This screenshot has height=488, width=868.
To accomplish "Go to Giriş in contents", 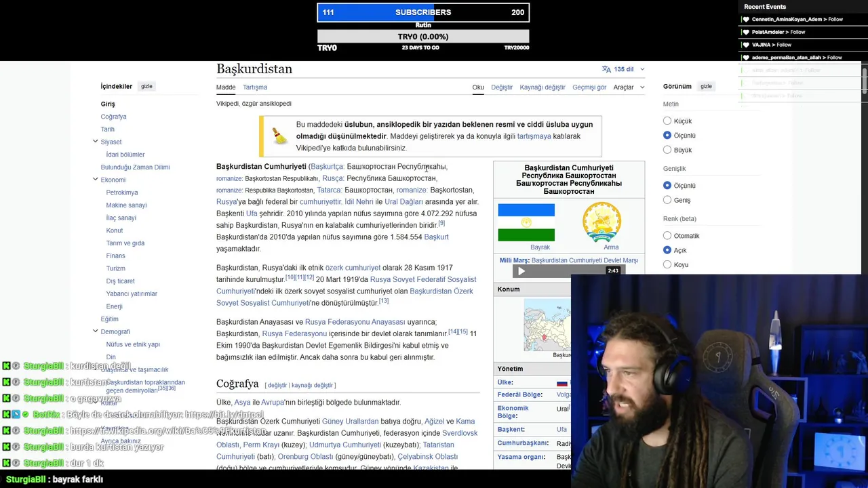I will click(x=108, y=104).
